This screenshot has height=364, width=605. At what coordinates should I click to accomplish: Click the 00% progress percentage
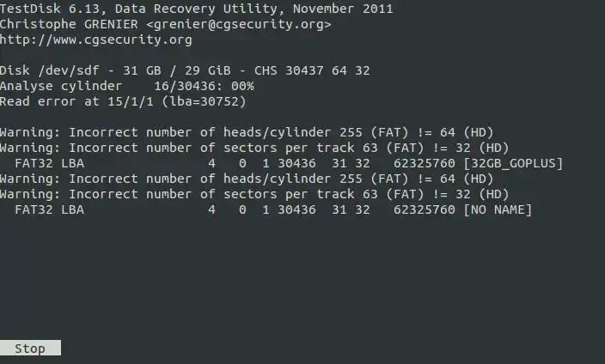tap(242, 86)
